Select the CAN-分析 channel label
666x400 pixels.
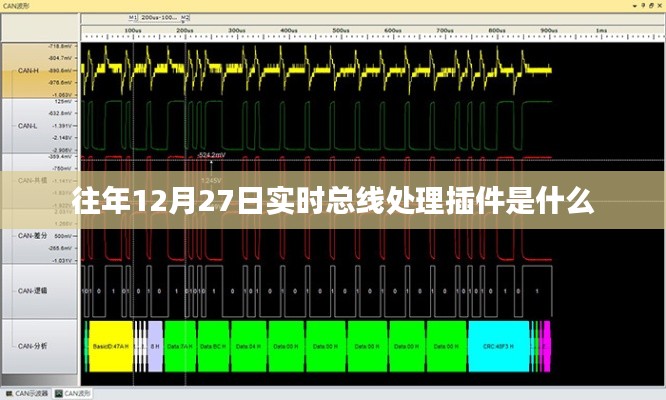pyautogui.click(x=32, y=346)
